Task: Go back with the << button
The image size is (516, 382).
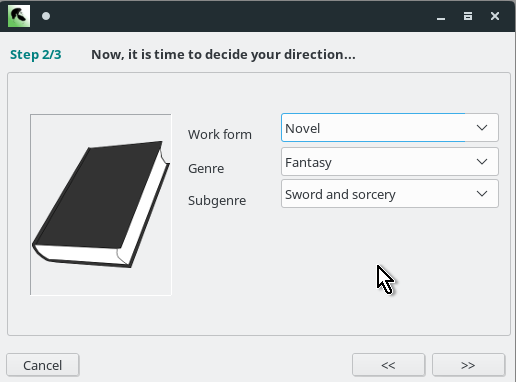Action: [388, 365]
